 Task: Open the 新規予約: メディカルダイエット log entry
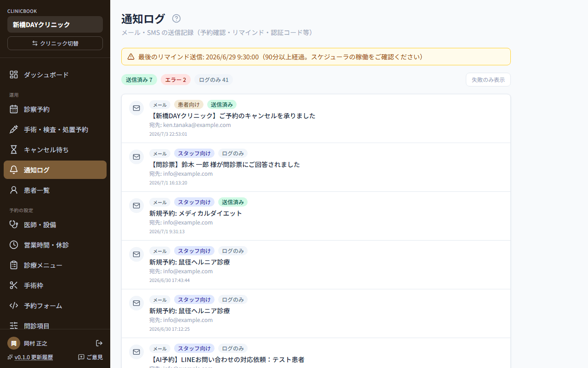[x=316, y=216]
